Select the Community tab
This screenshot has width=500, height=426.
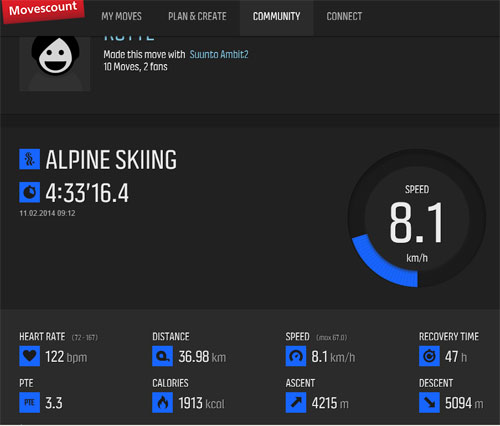(276, 16)
